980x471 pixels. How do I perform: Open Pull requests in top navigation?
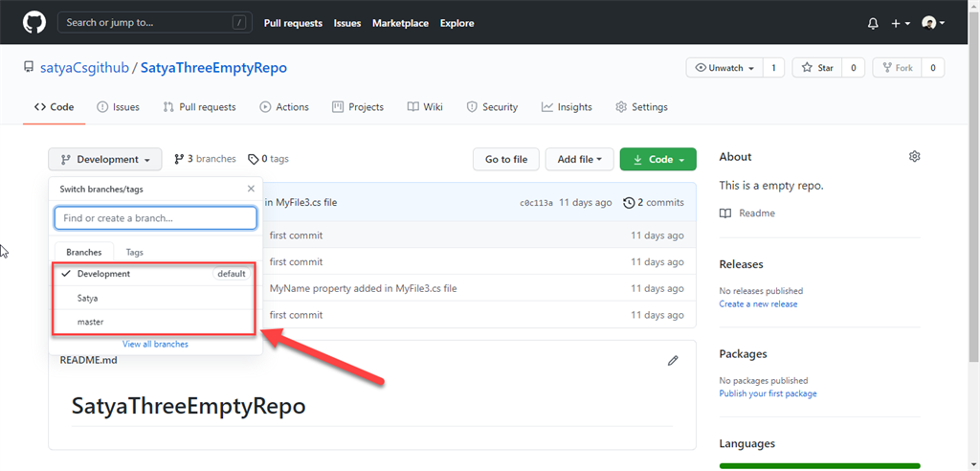coord(293,23)
